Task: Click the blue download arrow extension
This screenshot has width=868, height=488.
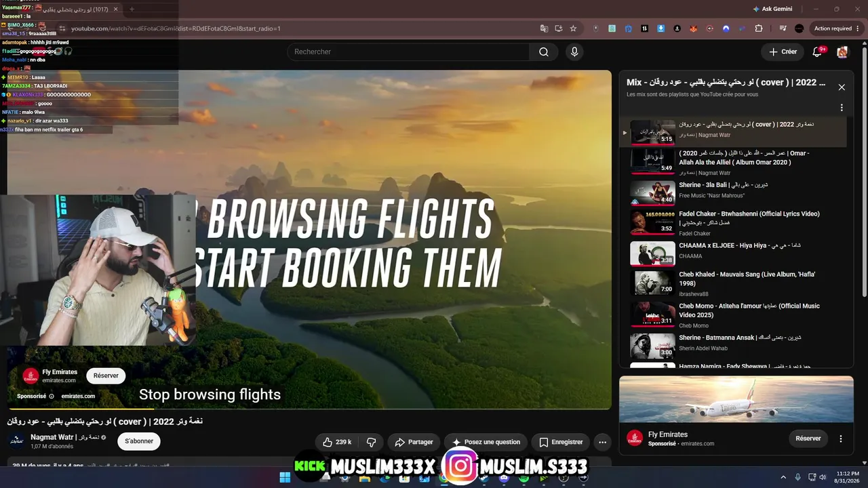Action: click(660, 28)
